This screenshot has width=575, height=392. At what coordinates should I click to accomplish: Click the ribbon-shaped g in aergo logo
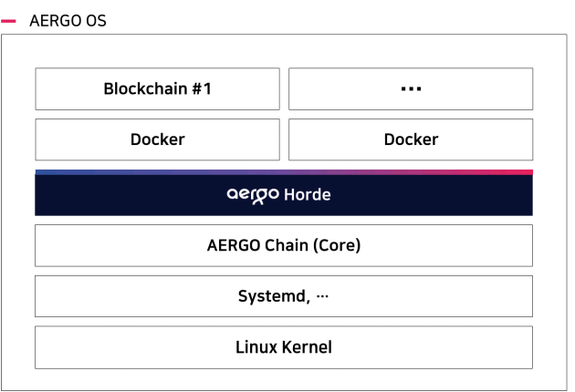tap(258, 195)
